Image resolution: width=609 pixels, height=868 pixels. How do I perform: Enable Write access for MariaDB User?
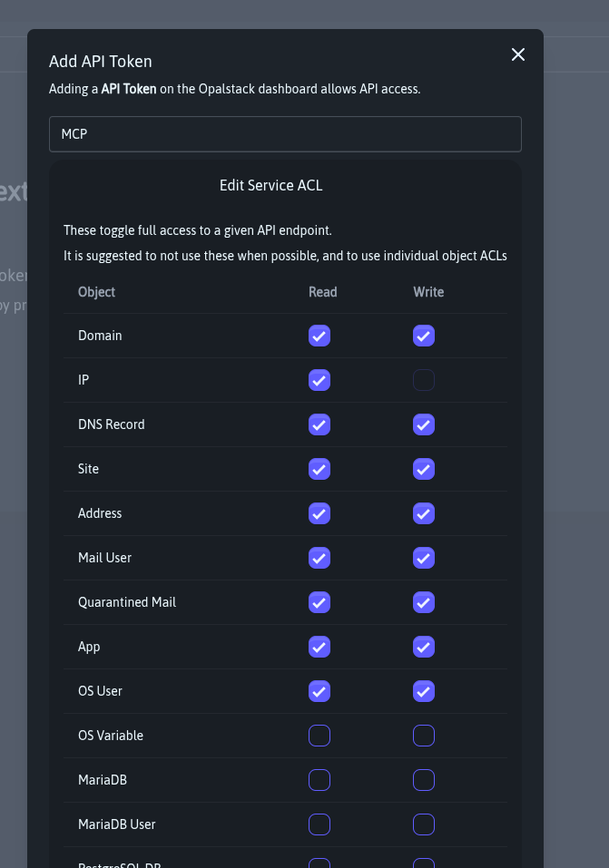[424, 824]
